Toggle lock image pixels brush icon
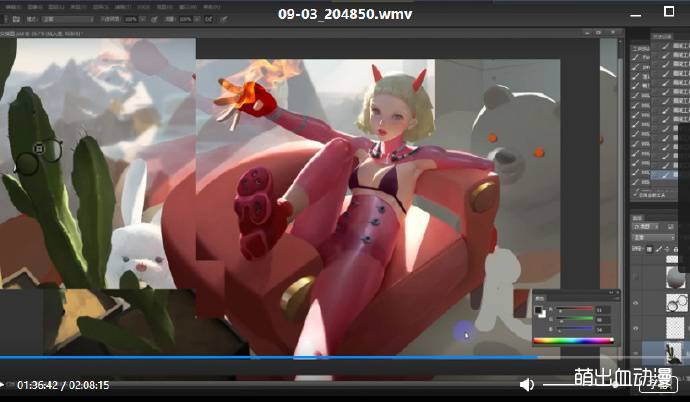Screen dimensions: 690x402 pos(659,249)
